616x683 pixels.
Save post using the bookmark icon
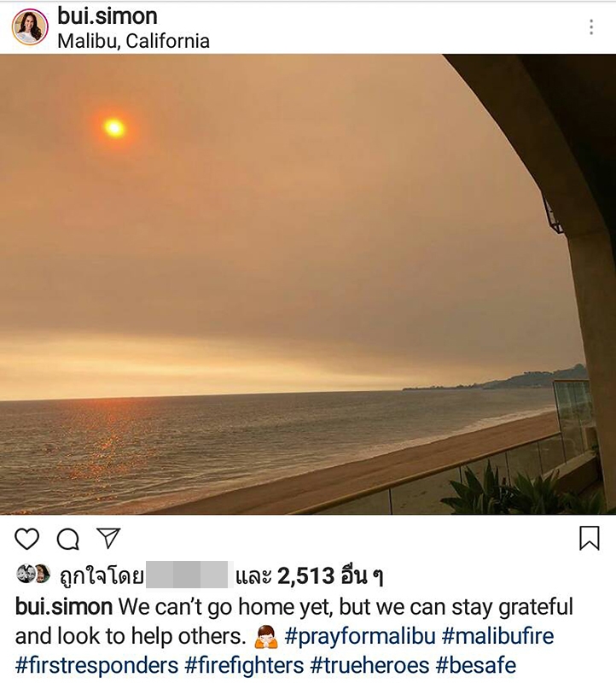pyautogui.click(x=590, y=538)
